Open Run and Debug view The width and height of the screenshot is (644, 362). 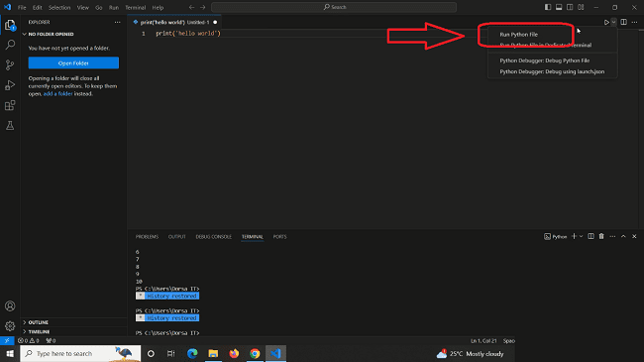tap(10, 85)
